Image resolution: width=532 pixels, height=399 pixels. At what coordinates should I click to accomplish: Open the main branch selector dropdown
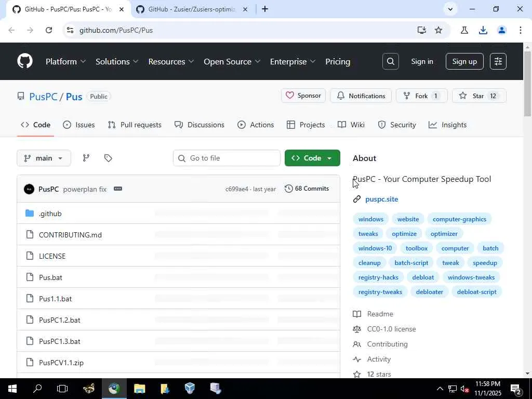click(x=44, y=158)
